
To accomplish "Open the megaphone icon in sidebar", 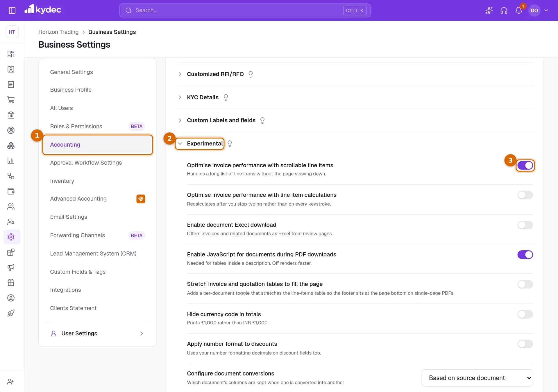I will [x=11, y=267].
